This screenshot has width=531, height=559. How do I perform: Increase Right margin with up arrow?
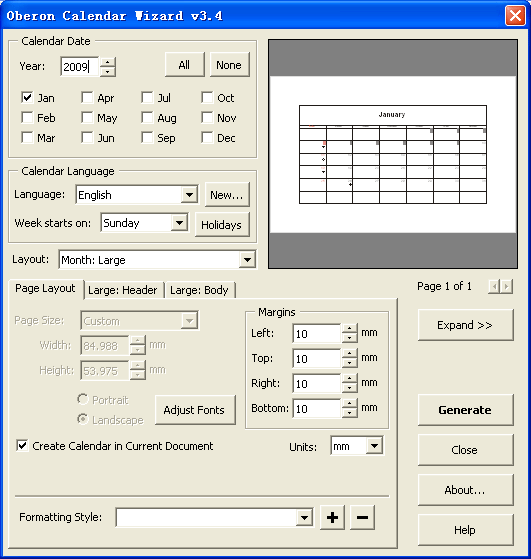tap(349, 379)
